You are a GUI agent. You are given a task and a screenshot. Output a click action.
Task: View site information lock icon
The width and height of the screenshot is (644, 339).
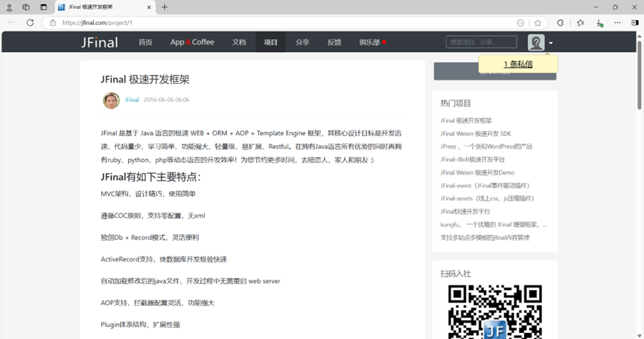point(53,22)
